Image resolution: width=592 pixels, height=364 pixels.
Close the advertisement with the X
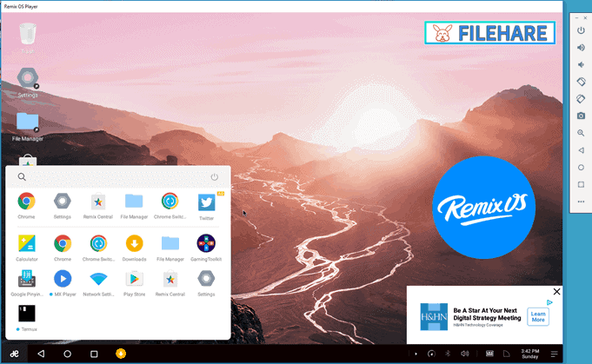point(556,292)
